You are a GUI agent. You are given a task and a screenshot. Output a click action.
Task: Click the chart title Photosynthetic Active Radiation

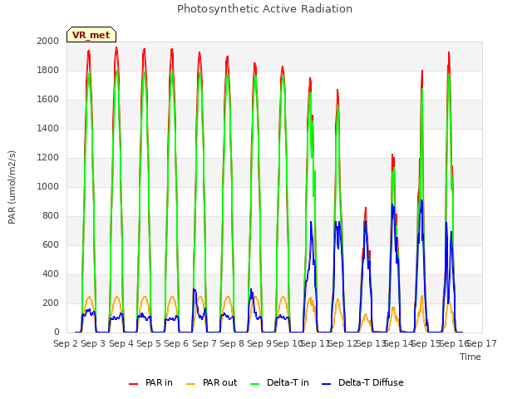coord(264,9)
